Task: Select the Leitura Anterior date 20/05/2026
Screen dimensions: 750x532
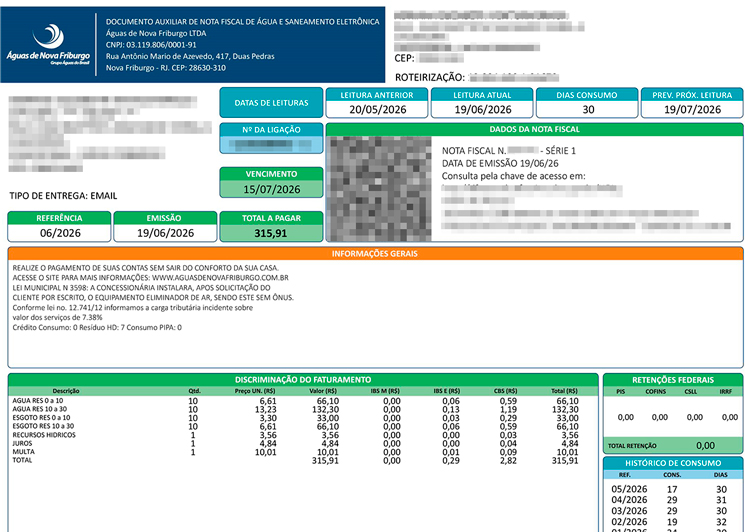Action: (377, 110)
